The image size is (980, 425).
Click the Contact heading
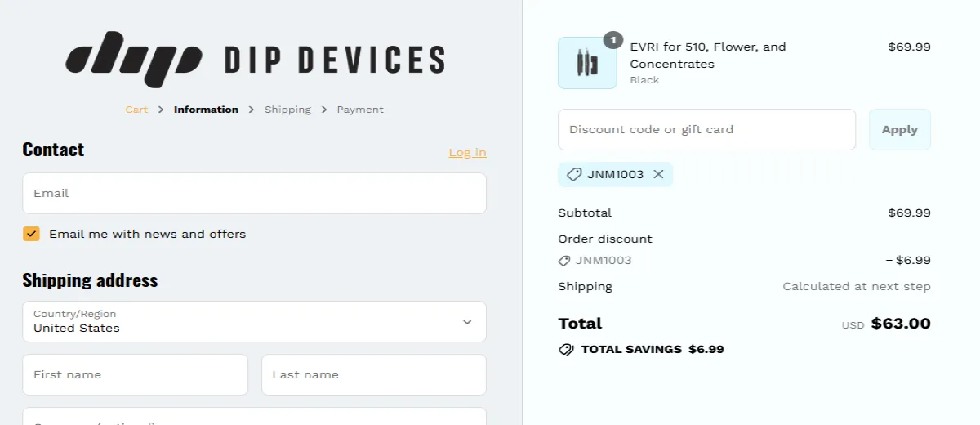coord(53,150)
